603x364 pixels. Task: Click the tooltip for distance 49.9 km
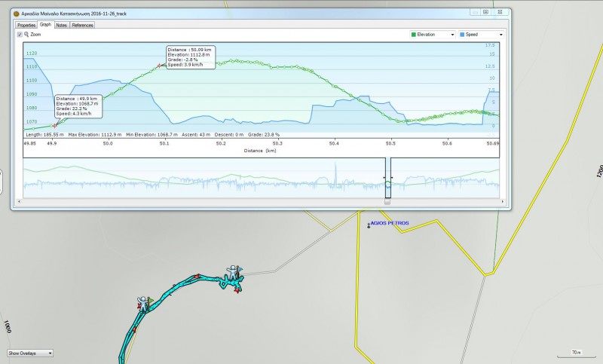[x=78, y=106]
